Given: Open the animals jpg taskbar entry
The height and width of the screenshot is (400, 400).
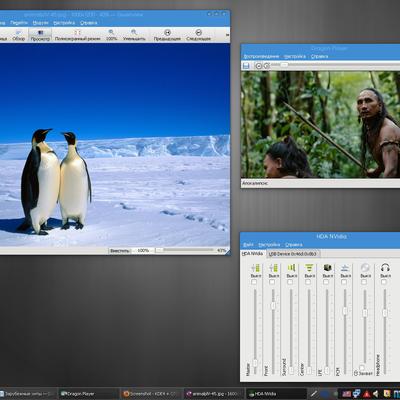Looking at the screenshot, I should 213,394.
